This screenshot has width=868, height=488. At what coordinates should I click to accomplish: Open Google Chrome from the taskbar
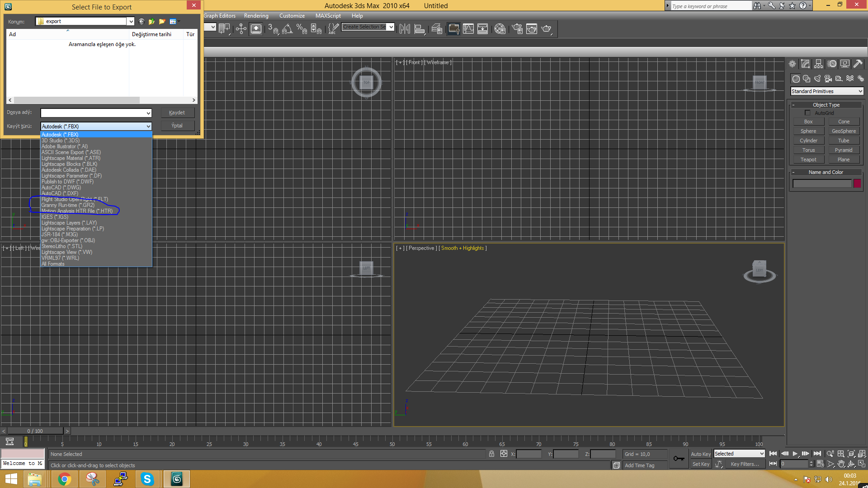point(65,479)
